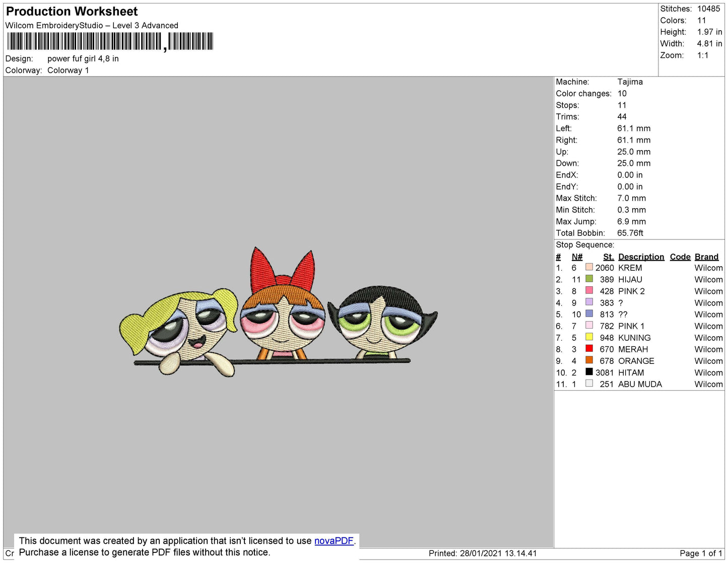Click the 'Code' column header
Viewport: 728px width, 563px height.
[x=680, y=257]
